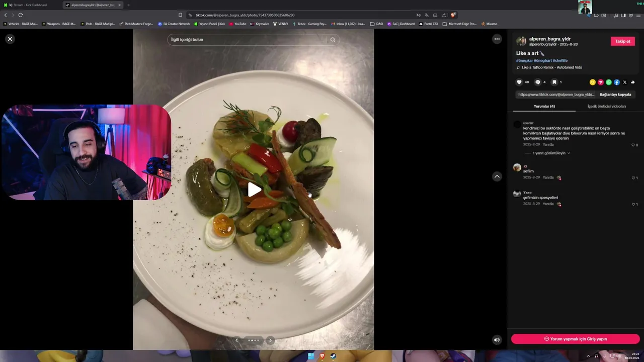Play the photo slideshow
Viewport: 644px width, 362px height.
tap(254, 190)
